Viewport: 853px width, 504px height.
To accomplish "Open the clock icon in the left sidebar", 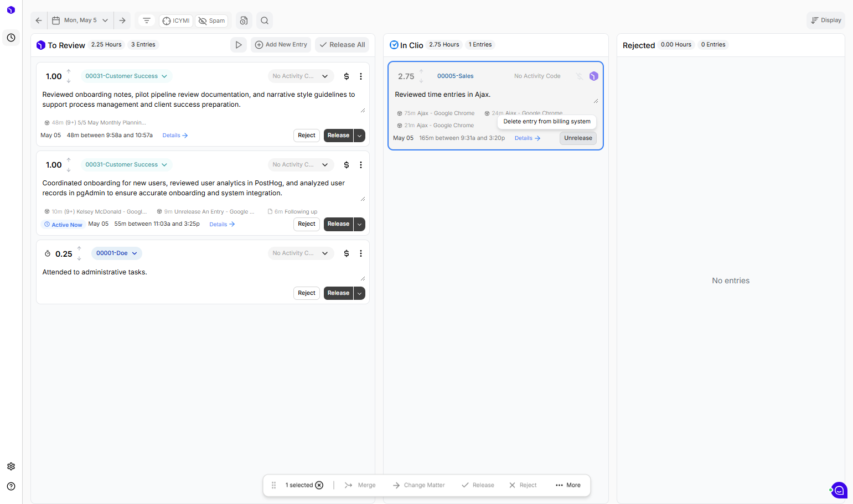I will tap(11, 38).
